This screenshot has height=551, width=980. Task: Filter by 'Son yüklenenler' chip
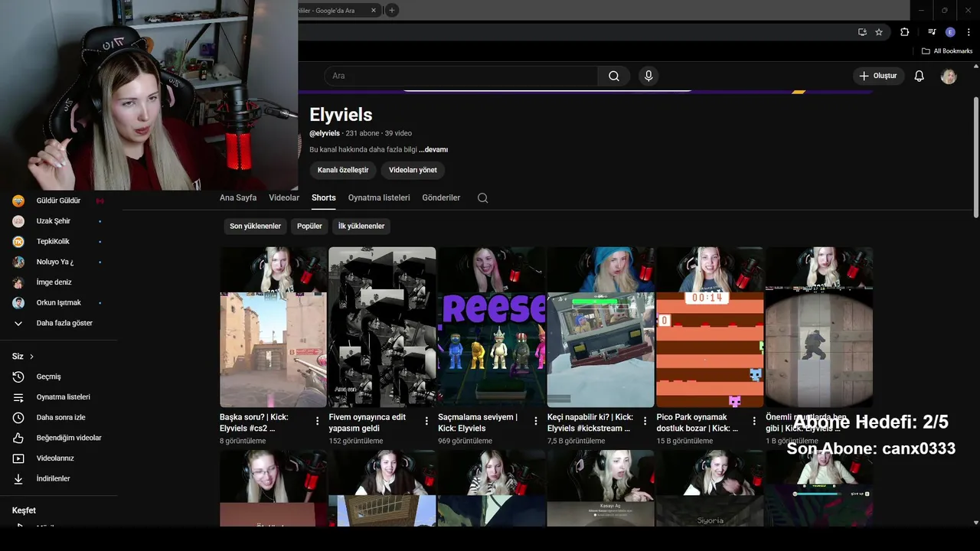[255, 226]
